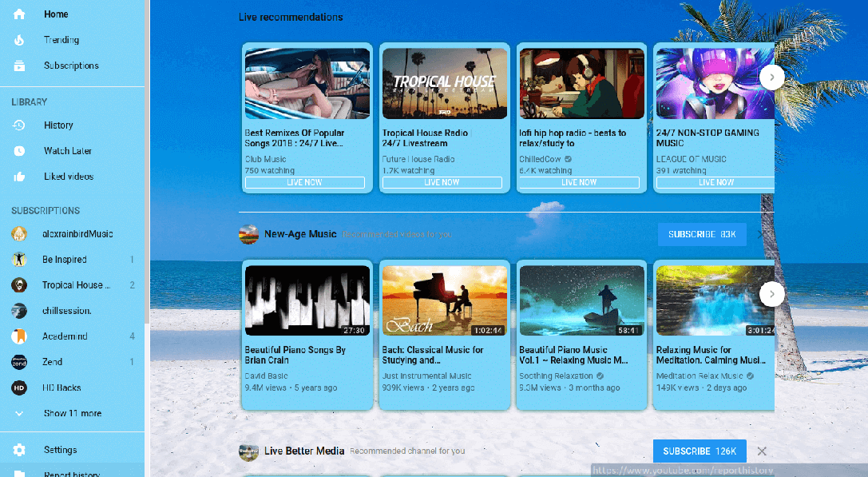Click Meditation Relax Music verified badge

pos(750,376)
